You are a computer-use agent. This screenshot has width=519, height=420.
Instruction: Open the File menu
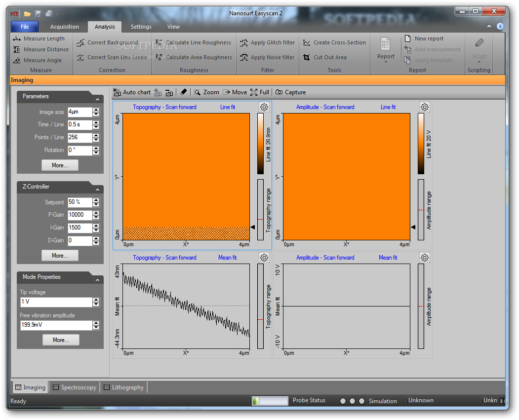click(x=25, y=27)
